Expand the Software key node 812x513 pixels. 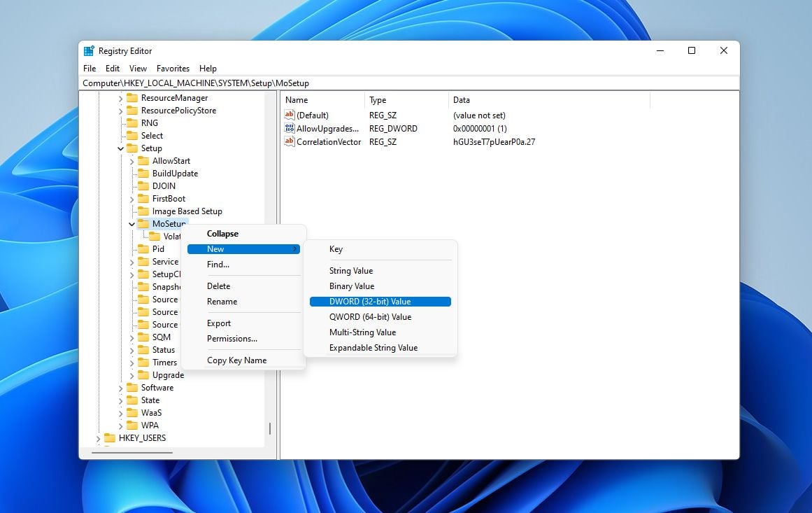[x=120, y=388]
